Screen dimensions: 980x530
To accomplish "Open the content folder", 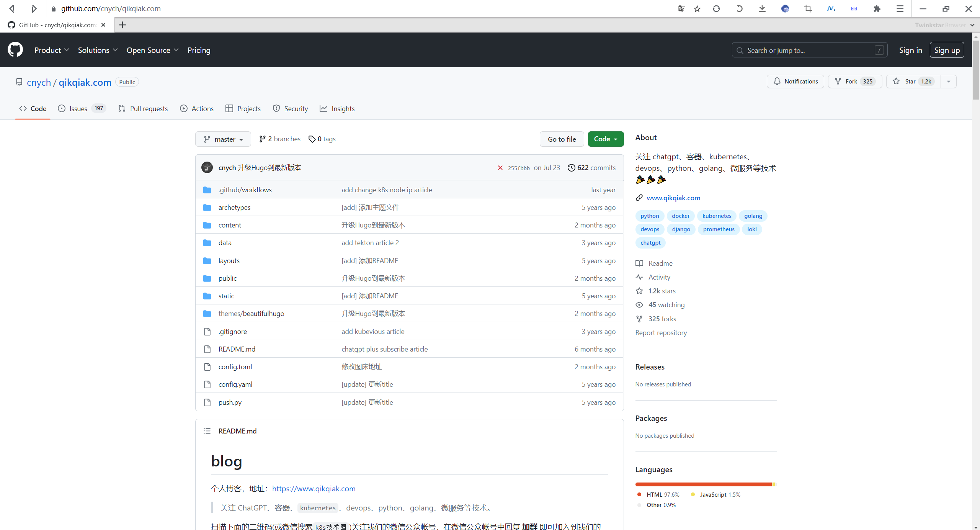I will pos(230,225).
